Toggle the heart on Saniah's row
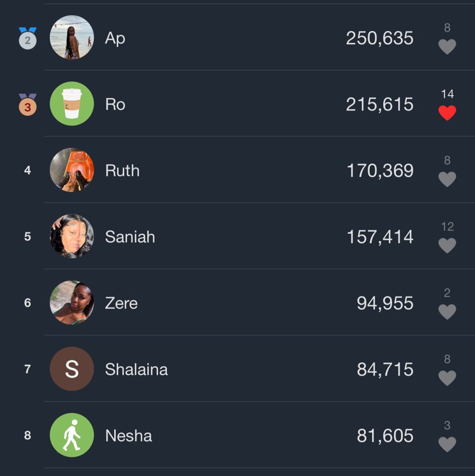 point(447,245)
